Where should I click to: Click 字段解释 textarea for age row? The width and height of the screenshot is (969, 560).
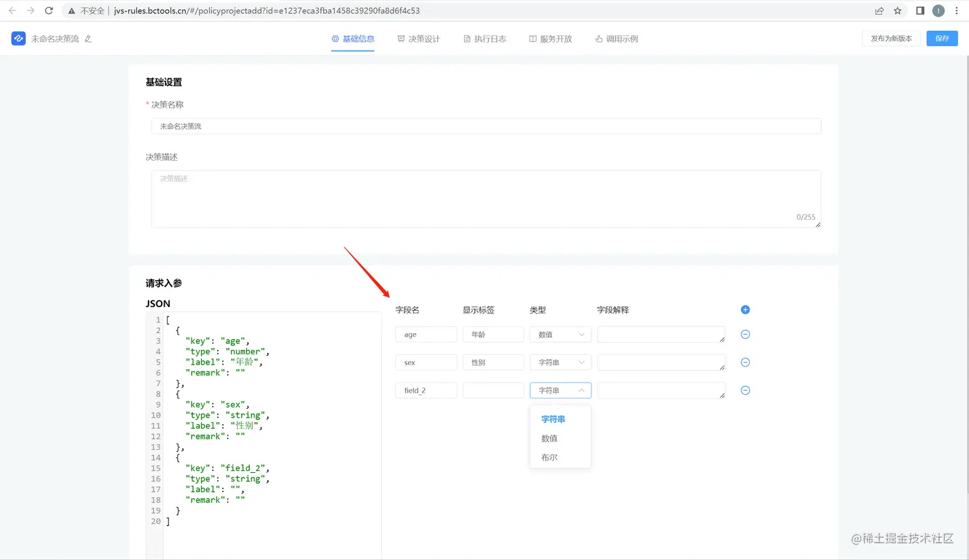click(x=661, y=334)
